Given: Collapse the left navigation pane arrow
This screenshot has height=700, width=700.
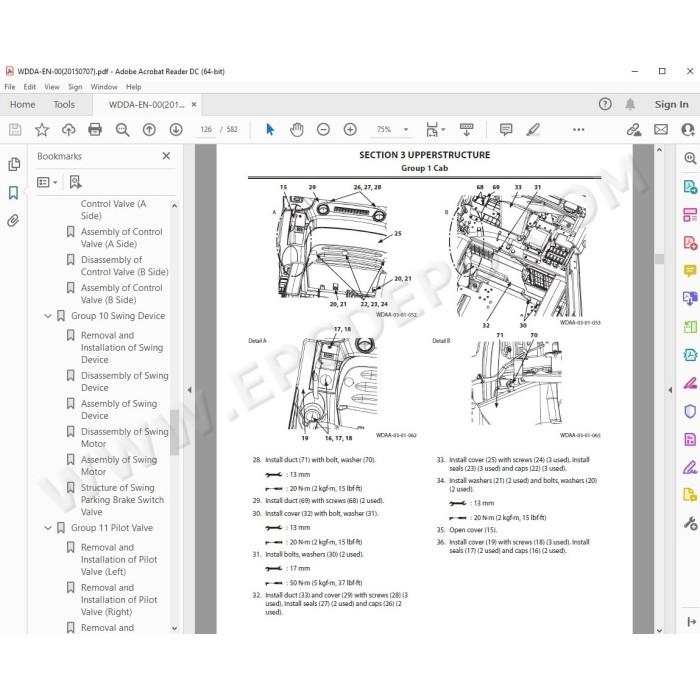Looking at the screenshot, I should pos(190,390).
